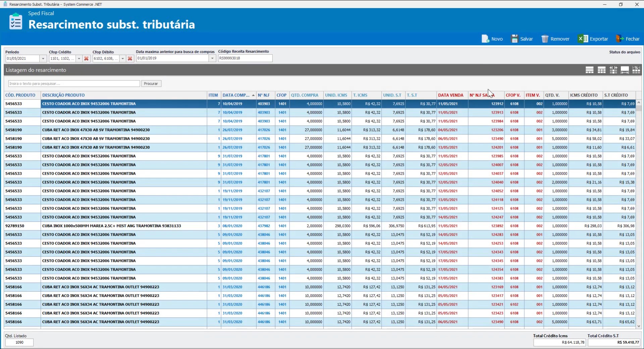Open the Período date dropdown
The width and height of the screenshot is (644, 349).
tap(43, 59)
